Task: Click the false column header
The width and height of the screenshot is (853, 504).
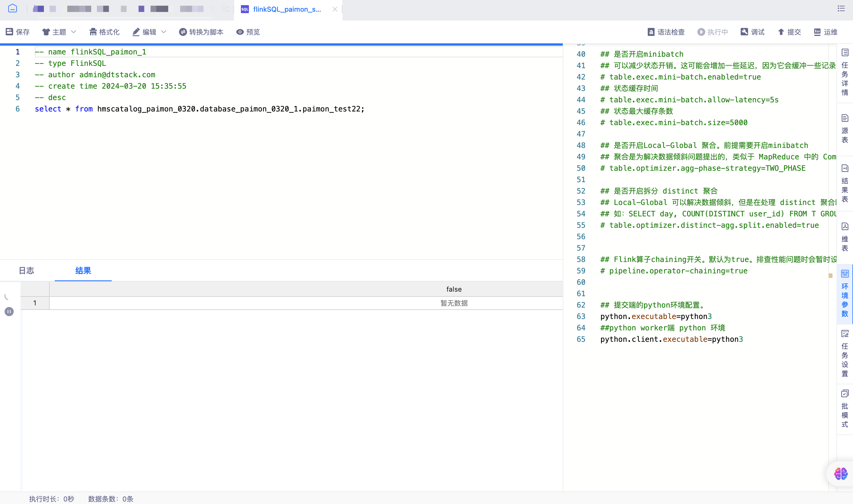Action: (454, 289)
